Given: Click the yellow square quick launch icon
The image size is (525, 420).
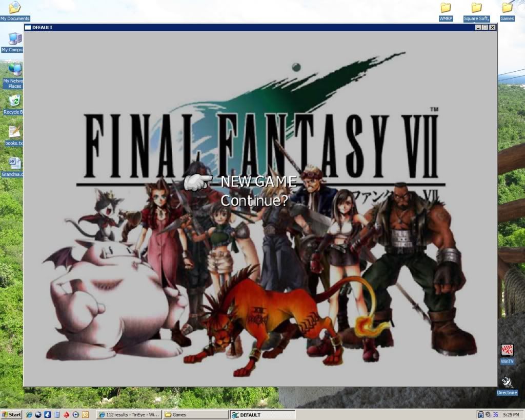Looking at the screenshot, I should click(86, 415).
